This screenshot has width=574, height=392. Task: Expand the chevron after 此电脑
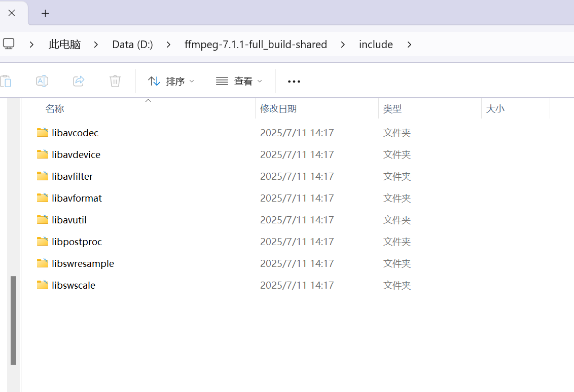(96, 45)
